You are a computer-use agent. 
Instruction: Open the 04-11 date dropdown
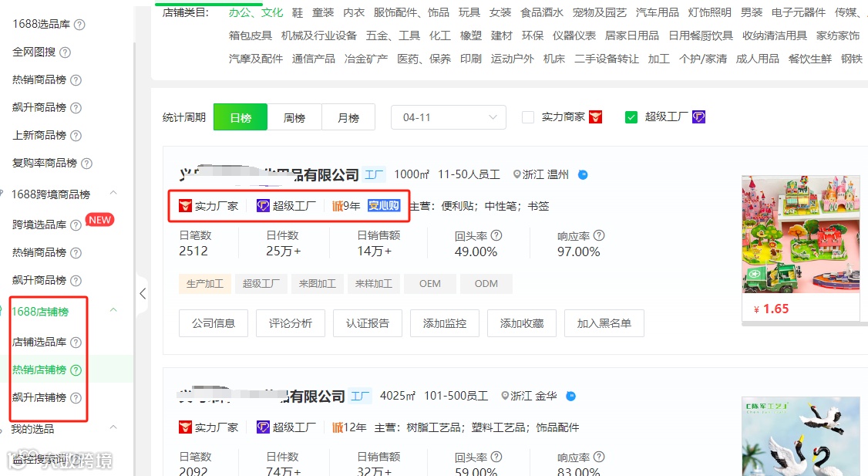pos(449,117)
